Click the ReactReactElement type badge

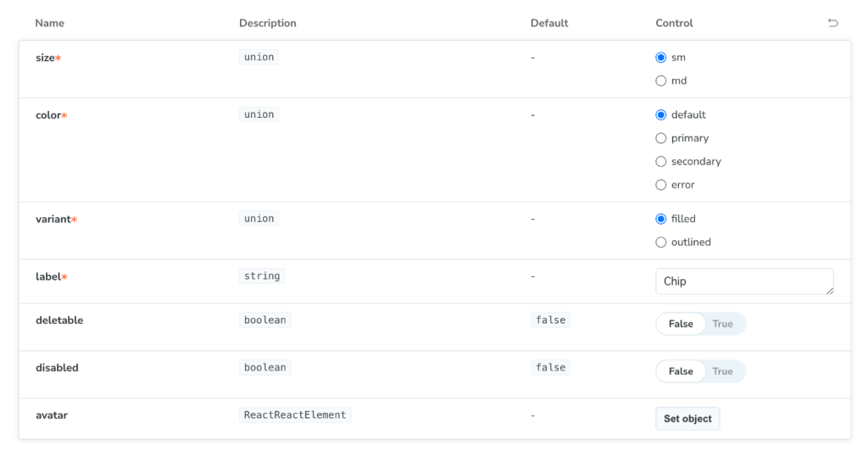pos(295,415)
